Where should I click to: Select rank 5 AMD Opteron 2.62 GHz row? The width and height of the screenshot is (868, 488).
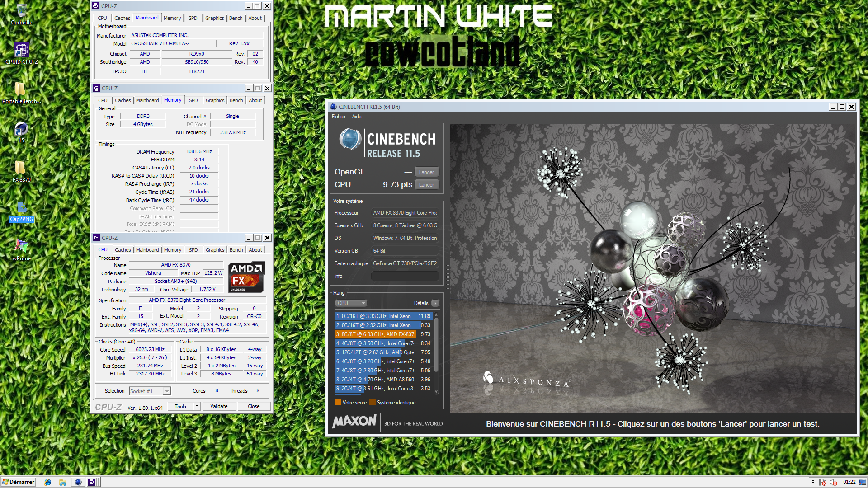click(383, 352)
